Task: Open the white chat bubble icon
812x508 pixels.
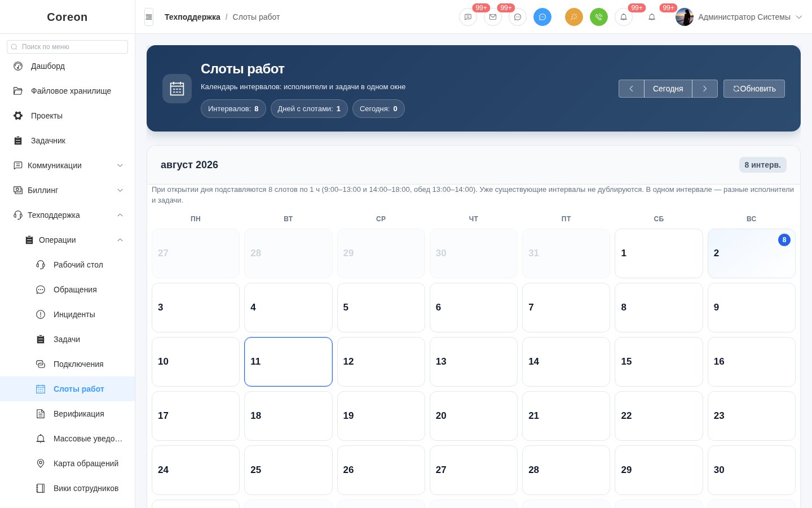Action: 518,17
